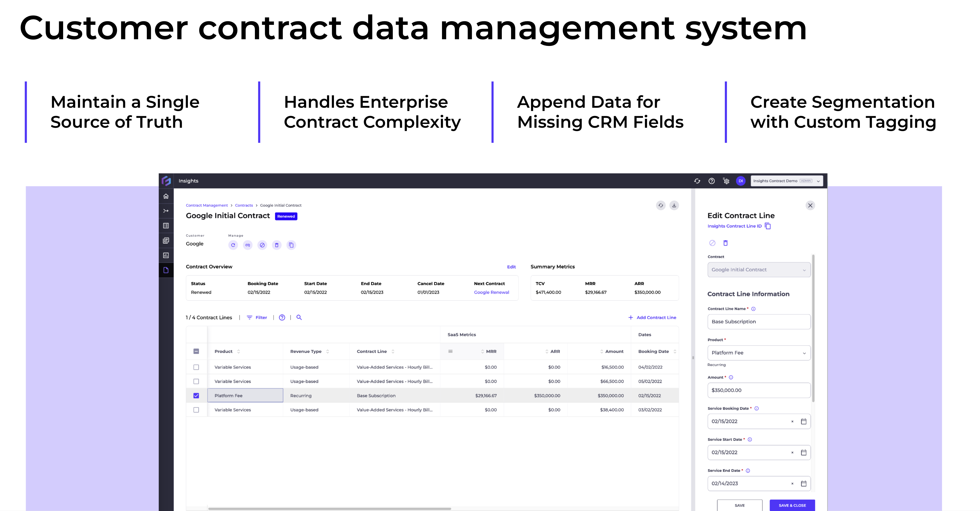This screenshot has height=511, width=980.
Task: Click the link contract icon under Manage
Action: pyautogui.click(x=248, y=245)
